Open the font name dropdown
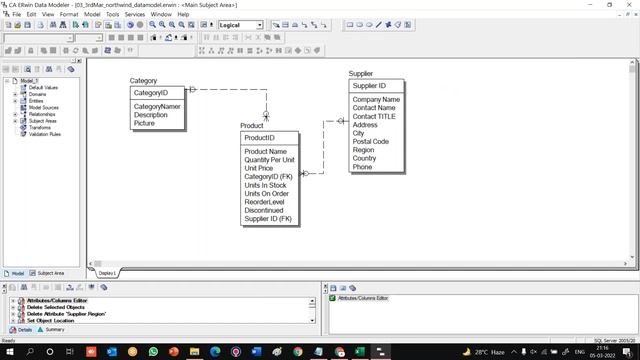640x360 pixels. point(70,38)
